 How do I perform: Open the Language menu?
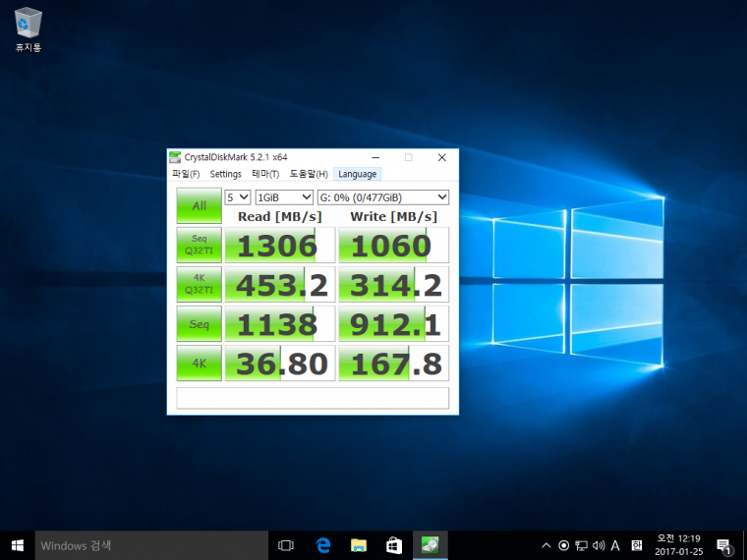[358, 174]
